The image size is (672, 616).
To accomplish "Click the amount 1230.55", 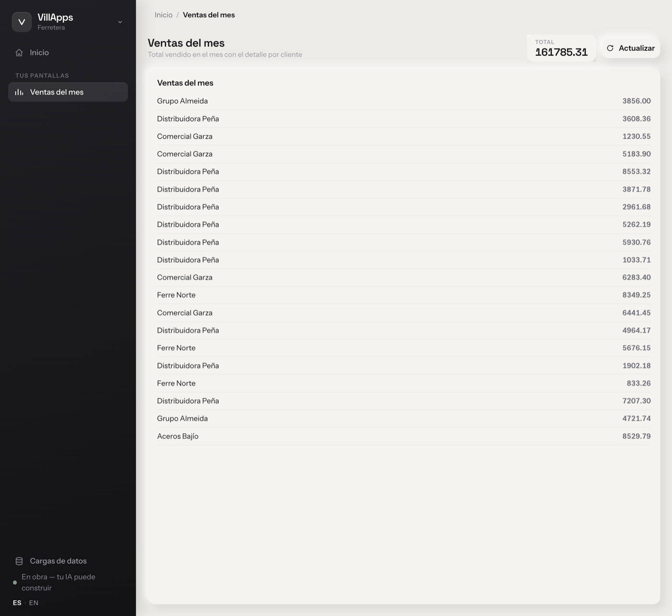I will 636,137.
